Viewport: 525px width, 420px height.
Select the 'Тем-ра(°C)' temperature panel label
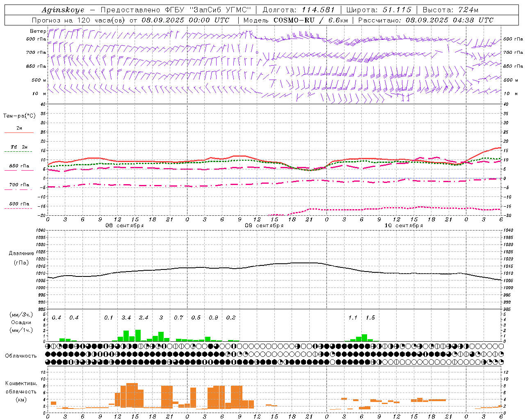coord(19,116)
